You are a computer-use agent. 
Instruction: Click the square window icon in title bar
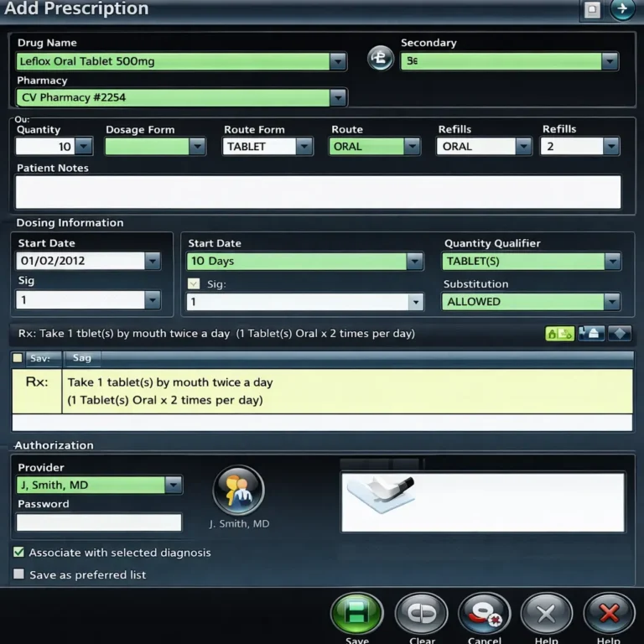coord(592,10)
